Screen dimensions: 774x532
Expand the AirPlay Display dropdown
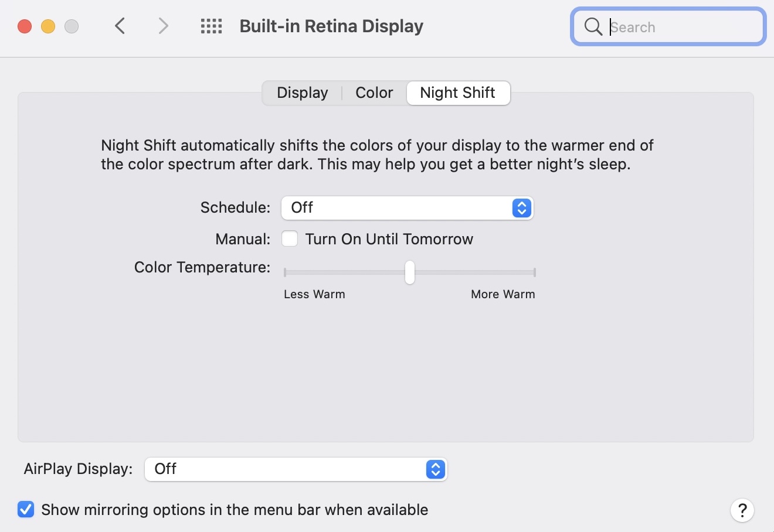pyautogui.click(x=296, y=469)
